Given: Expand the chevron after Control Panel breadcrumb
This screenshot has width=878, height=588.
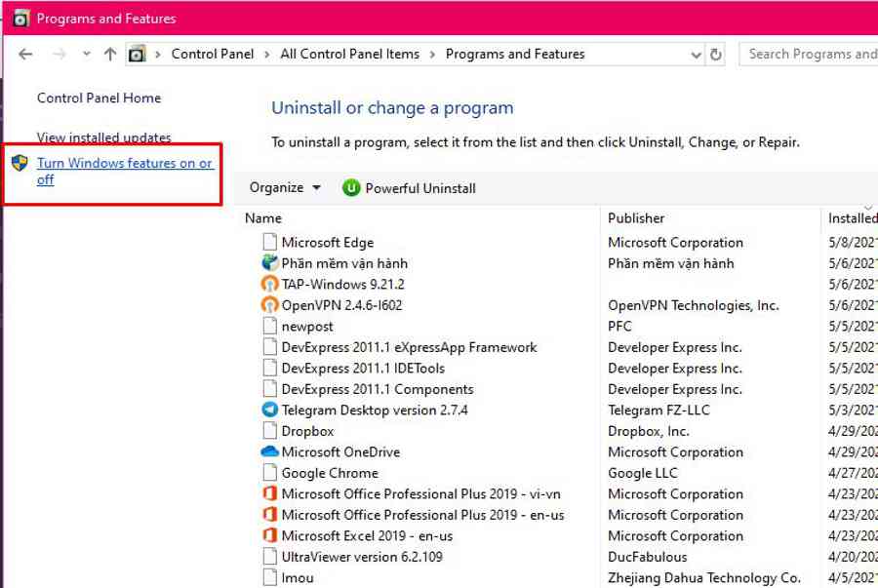Looking at the screenshot, I should point(267,55).
